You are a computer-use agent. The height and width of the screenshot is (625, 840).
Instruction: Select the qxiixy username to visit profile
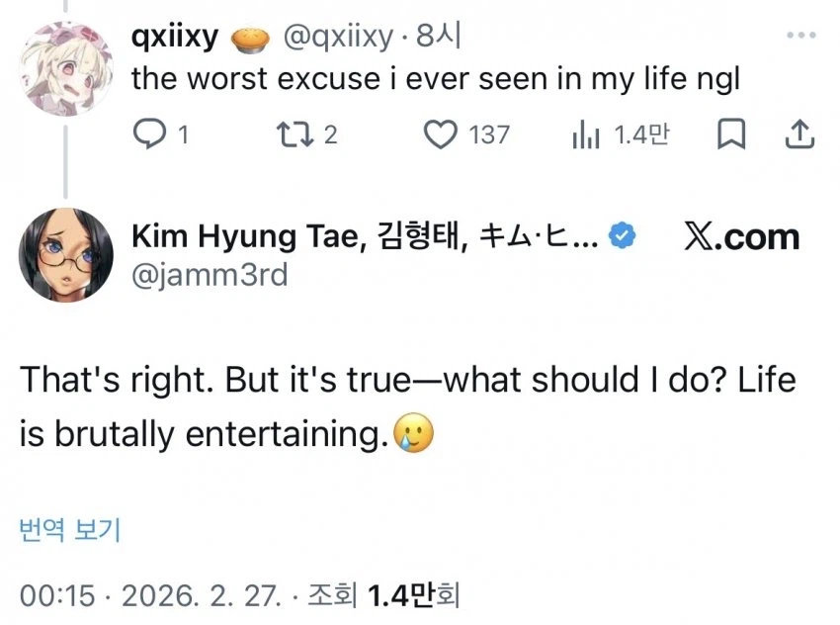(x=174, y=35)
